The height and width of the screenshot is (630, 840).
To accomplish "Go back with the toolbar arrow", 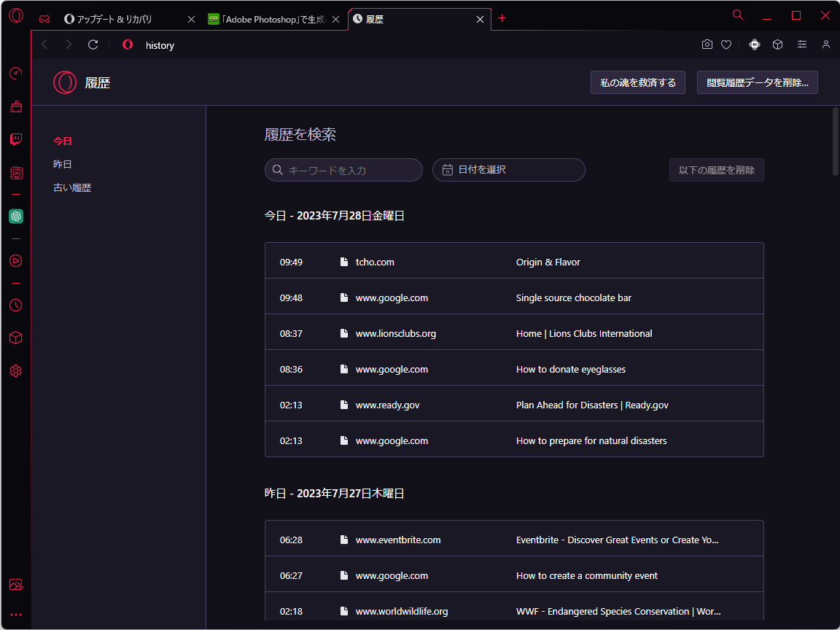I will coord(45,44).
